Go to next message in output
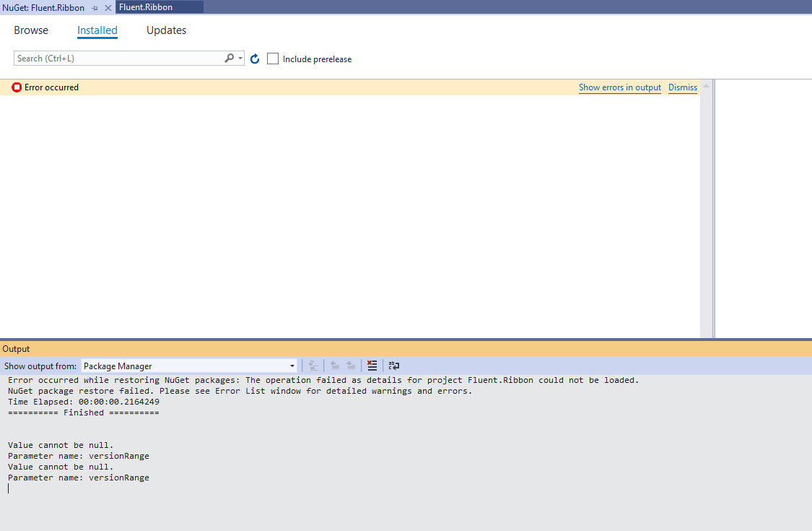 (351, 366)
